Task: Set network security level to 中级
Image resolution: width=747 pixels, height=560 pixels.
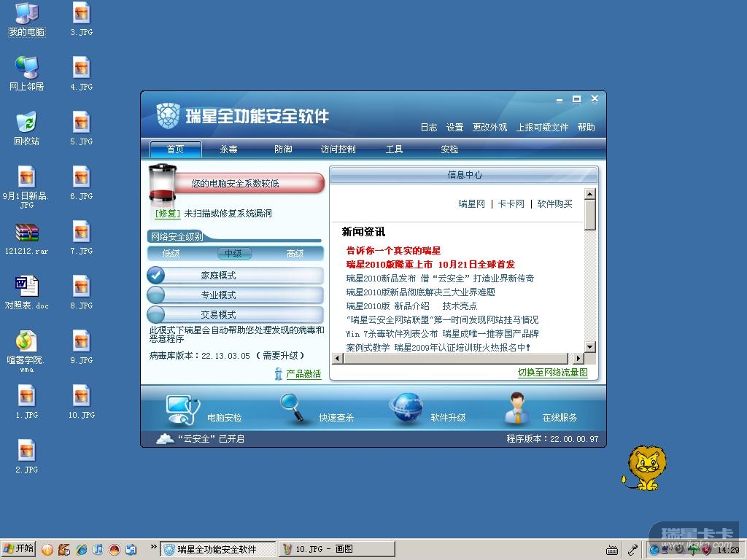Action: (233, 254)
